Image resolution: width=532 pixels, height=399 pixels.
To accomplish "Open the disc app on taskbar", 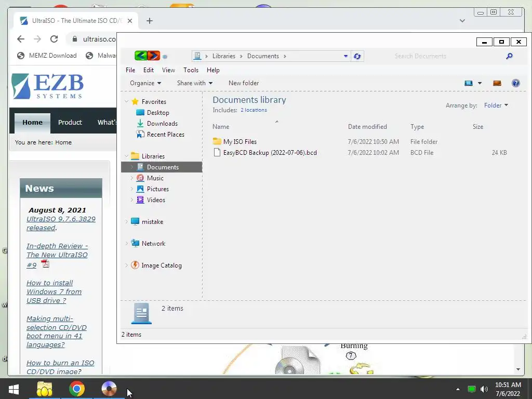I will tap(109, 389).
